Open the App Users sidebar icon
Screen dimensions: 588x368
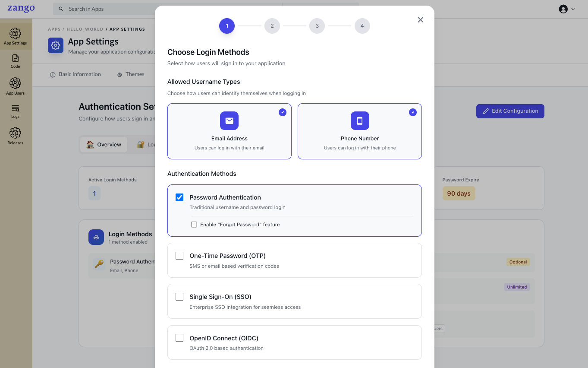click(16, 83)
